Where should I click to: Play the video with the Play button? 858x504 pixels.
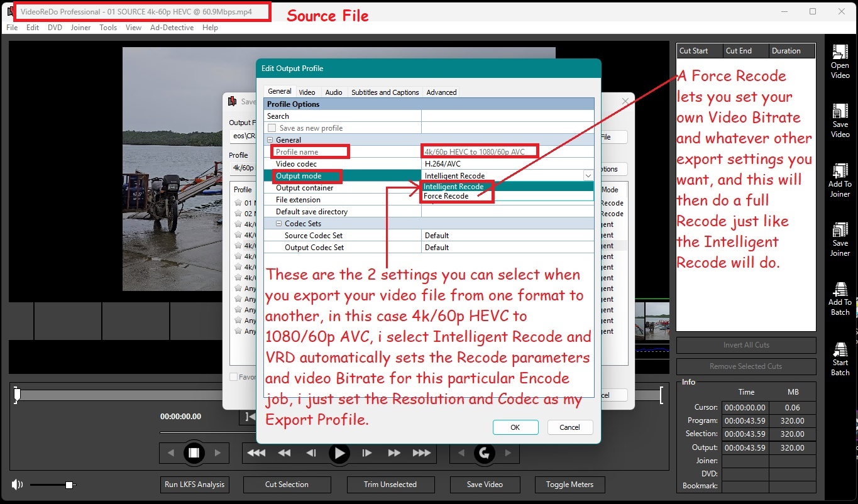point(339,452)
